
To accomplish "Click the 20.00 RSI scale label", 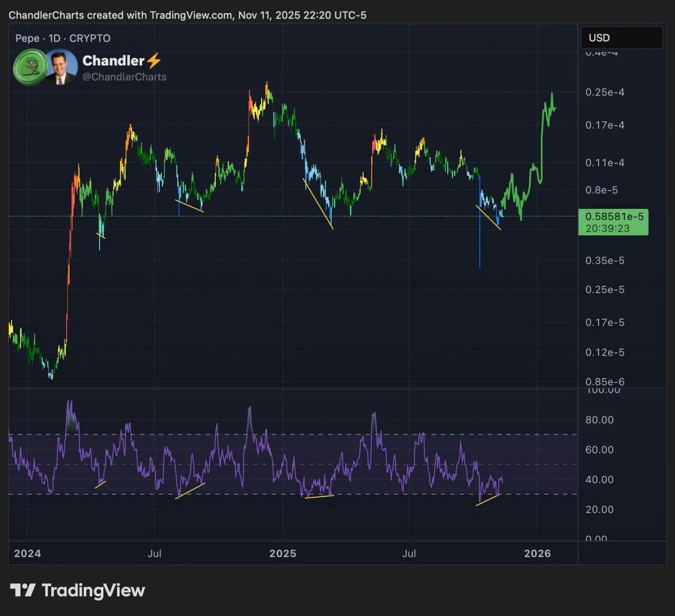I will click(600, 509).
